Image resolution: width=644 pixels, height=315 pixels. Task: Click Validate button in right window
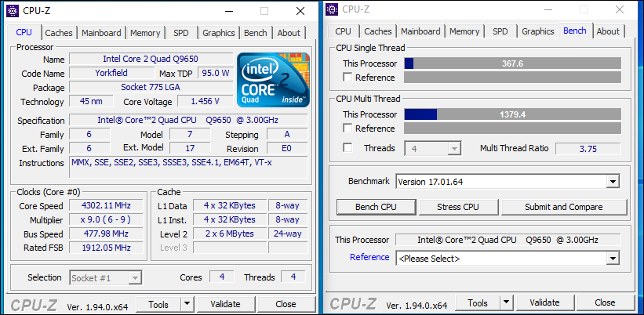pos(544,303)
